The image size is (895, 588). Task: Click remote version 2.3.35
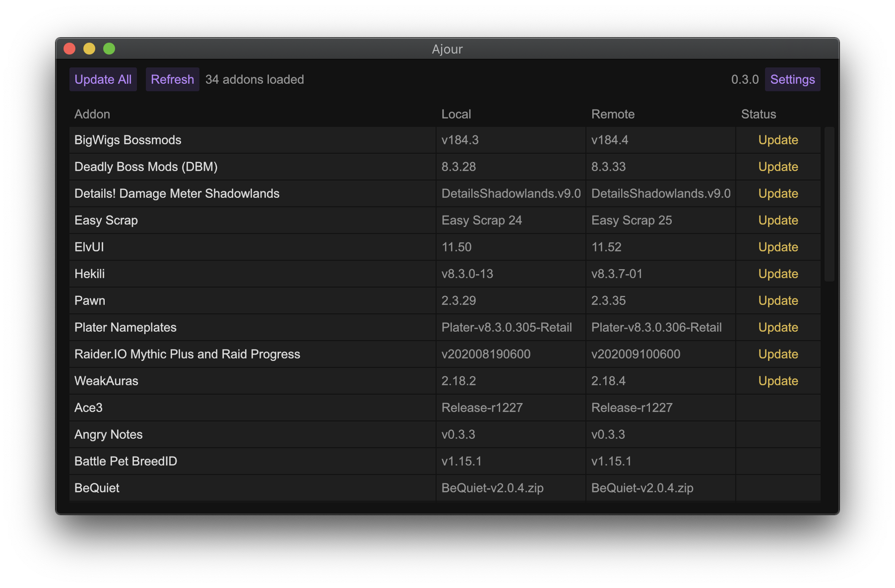point(609,300)
